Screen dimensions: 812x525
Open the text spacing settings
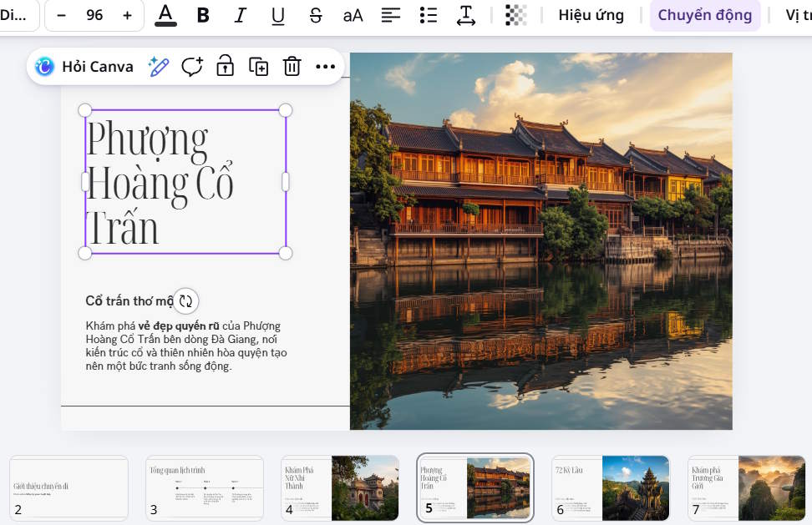(x=465, y=15)
